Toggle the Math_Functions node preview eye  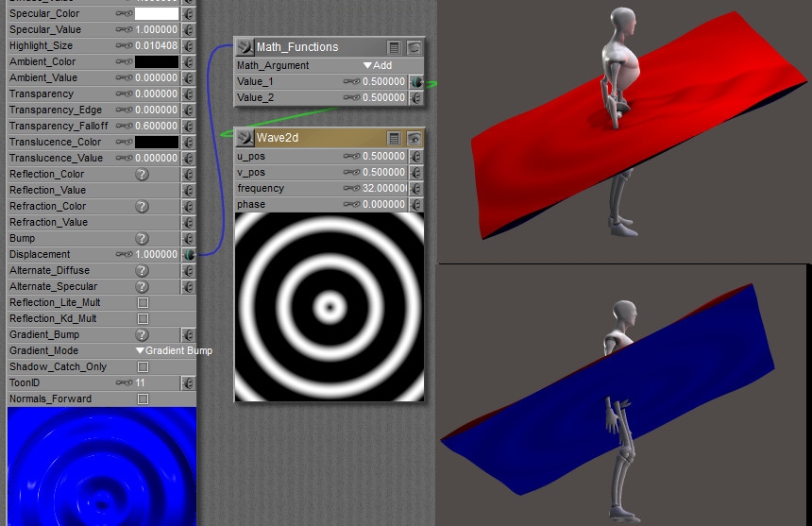point(414,47)
